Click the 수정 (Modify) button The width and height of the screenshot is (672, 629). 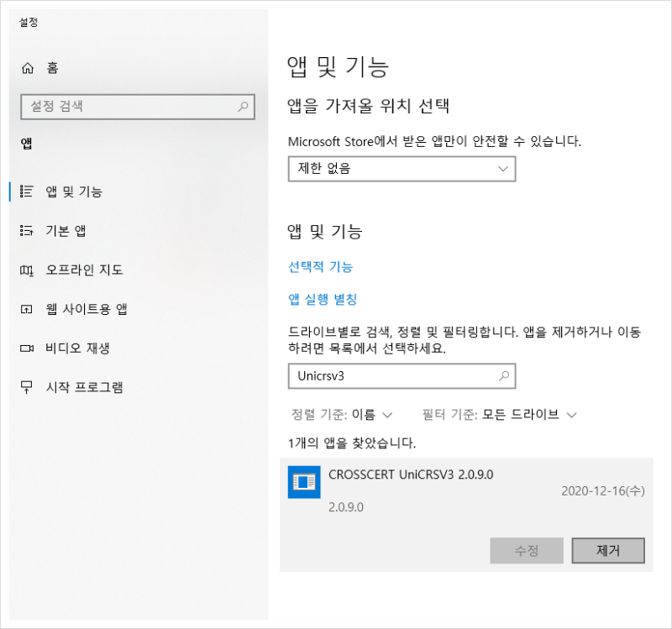pyautogui.click(x=527, y=550)
